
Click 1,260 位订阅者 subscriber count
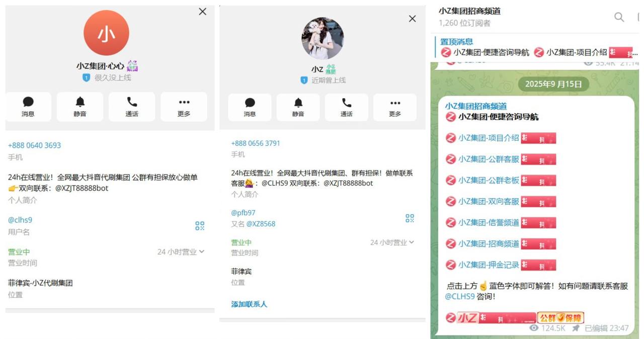pyautogui.click(x=464, y=23)
